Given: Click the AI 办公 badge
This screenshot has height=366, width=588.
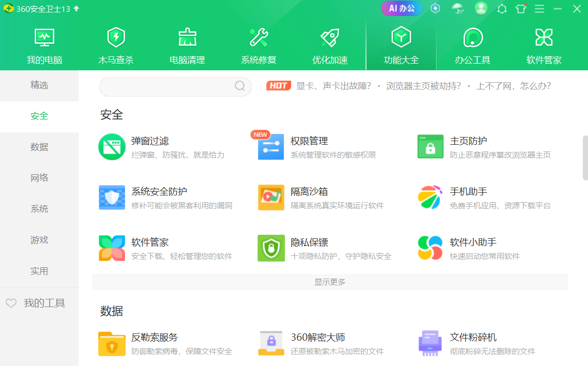Looking at the screenshot, I should pos(402,8).
